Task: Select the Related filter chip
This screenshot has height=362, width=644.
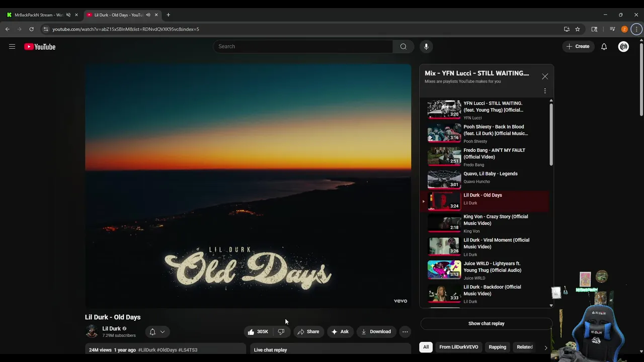Action: click(x=524, y=347)
